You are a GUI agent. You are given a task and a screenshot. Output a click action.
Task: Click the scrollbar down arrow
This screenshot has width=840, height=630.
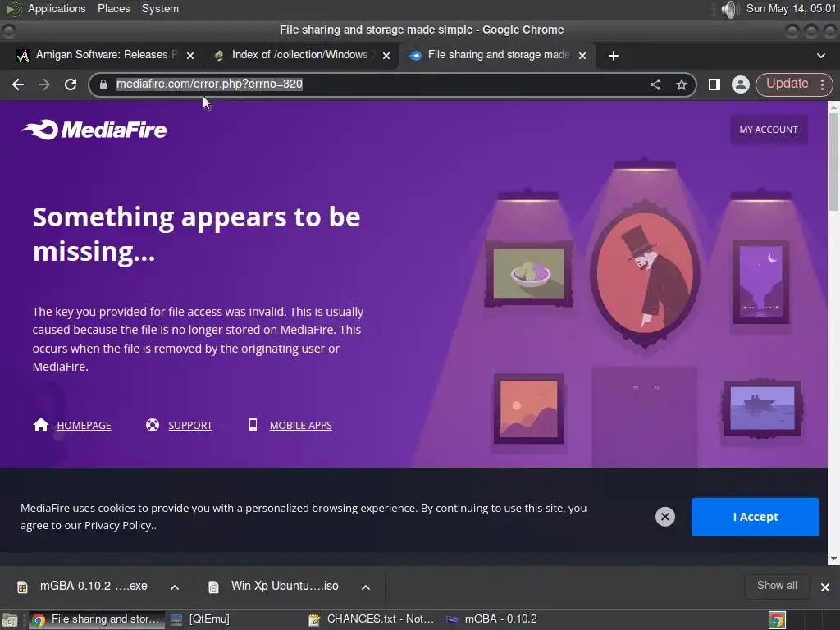(833, 559)
